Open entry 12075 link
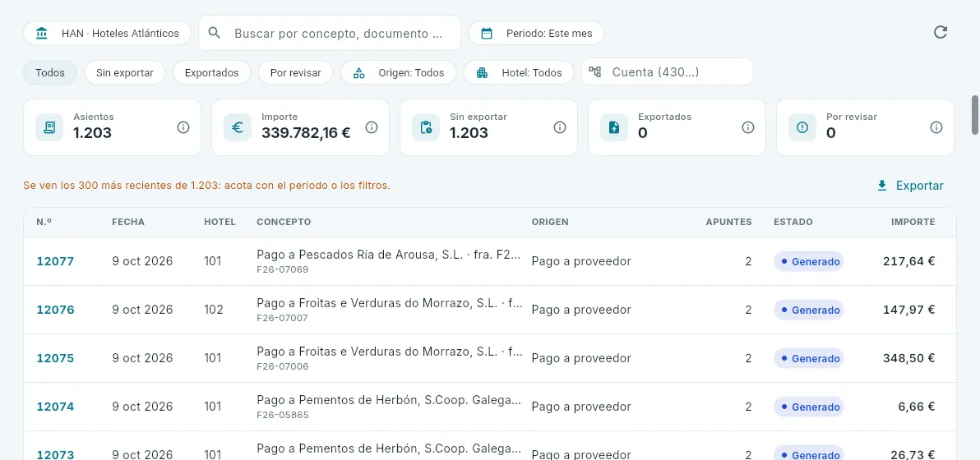980x460 pixels. [x=55, y=358]
